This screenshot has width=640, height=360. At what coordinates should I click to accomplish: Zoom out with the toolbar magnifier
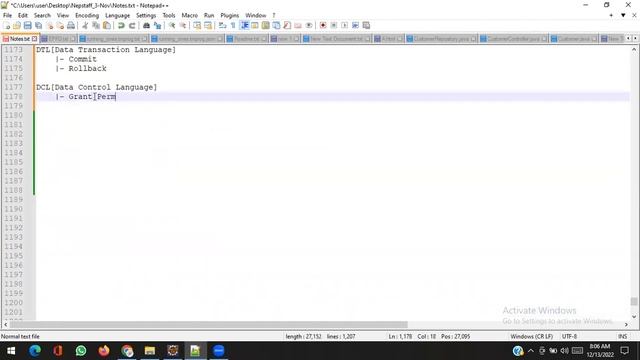coord(182,26)
